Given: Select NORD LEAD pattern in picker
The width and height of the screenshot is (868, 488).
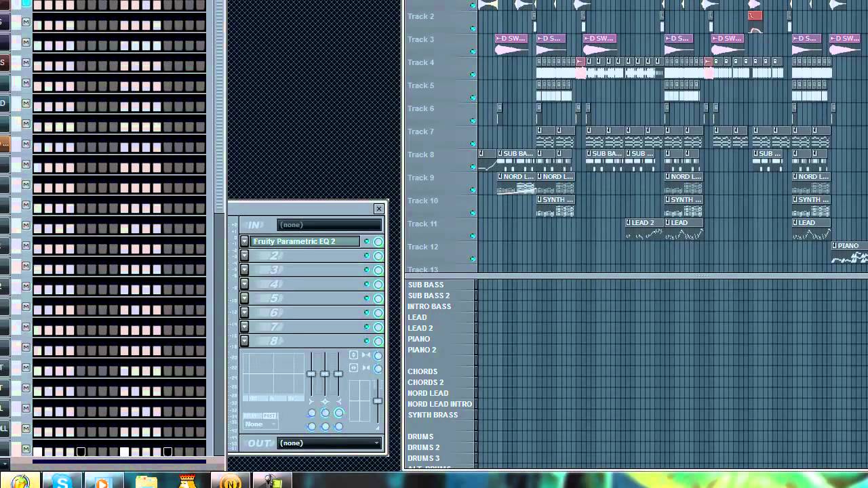Looking at the screenshot, I should pyautogui.click(x=428, y=393).
